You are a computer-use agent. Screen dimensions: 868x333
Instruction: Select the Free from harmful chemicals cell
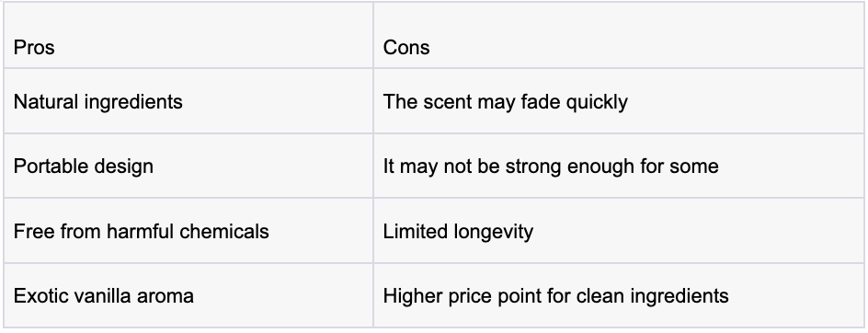188,231
